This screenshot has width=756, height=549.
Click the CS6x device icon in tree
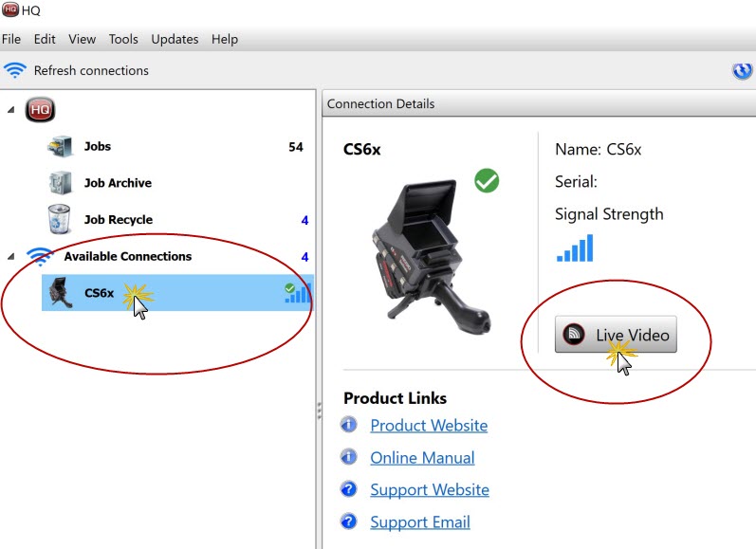[61, 293]
